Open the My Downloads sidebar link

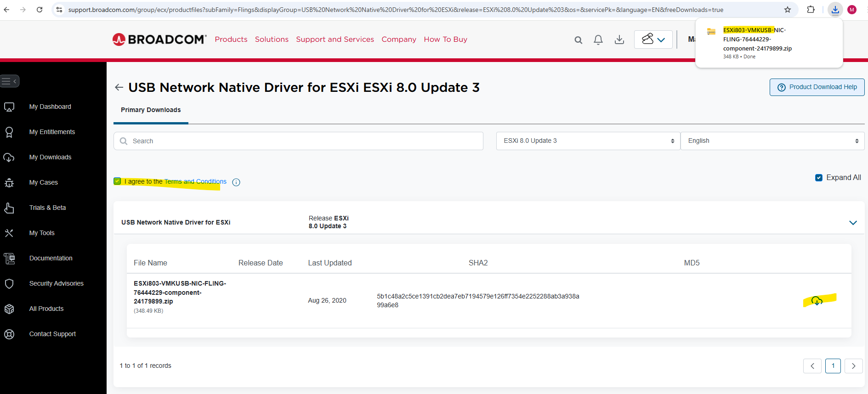[51, 158]
